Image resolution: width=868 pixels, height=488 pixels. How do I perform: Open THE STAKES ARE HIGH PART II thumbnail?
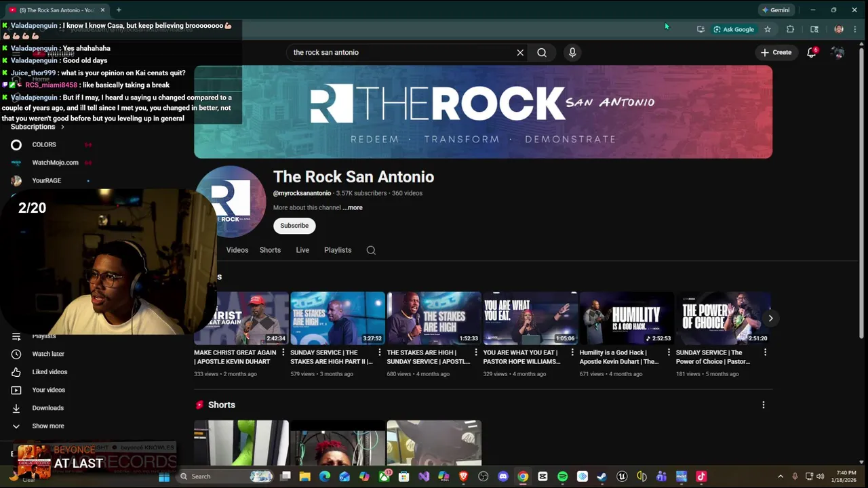pos(338,319)
